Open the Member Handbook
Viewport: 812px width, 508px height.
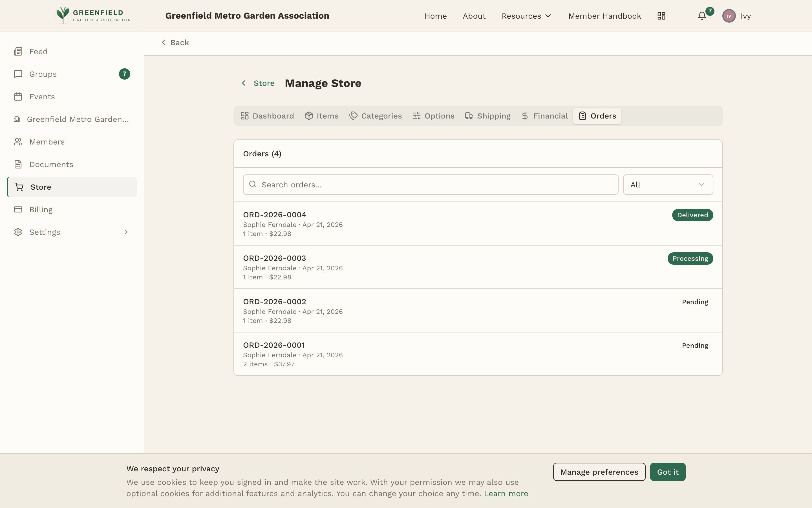tap(605, 16)
